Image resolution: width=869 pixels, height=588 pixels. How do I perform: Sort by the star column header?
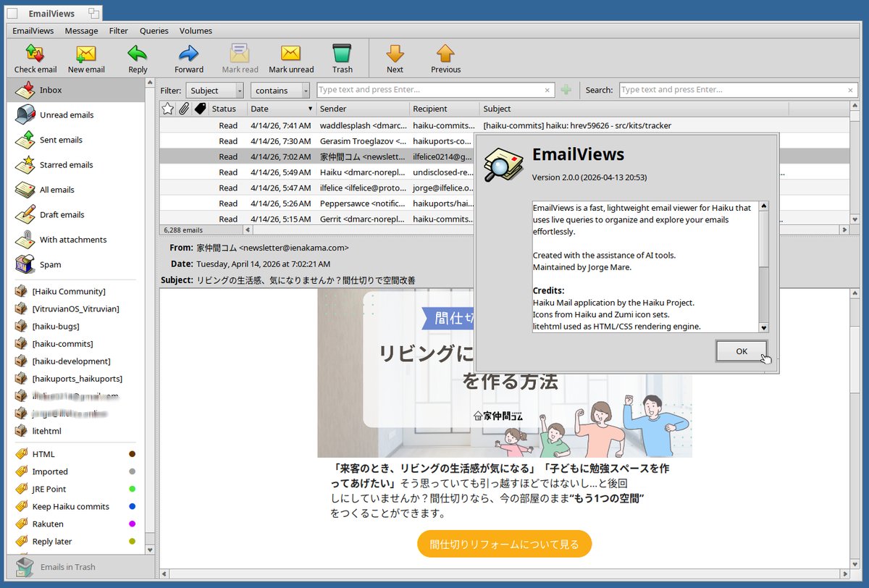(x=168, y=109)
